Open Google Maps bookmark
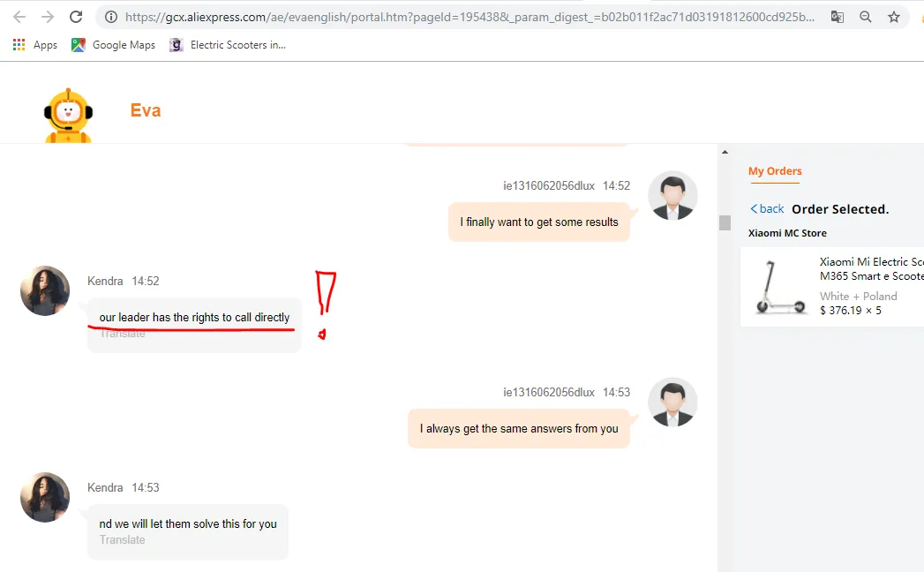924x572 pixels. pos(114,45)
